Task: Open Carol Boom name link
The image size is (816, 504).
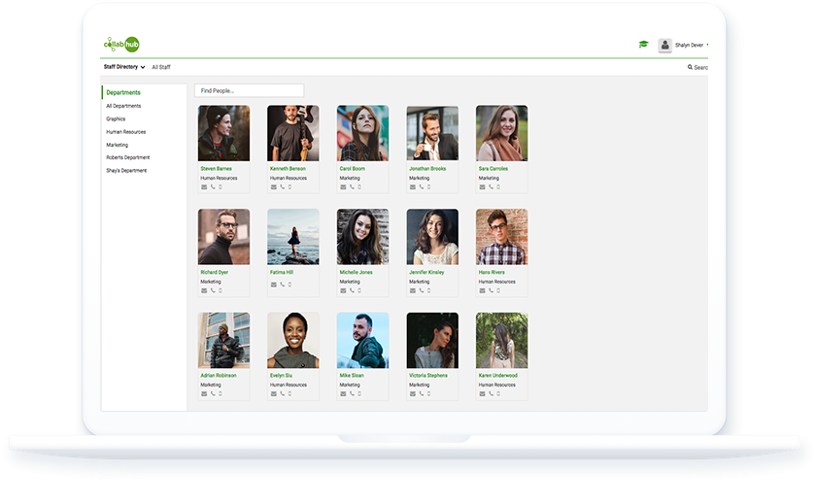Action: coord(353,169)
